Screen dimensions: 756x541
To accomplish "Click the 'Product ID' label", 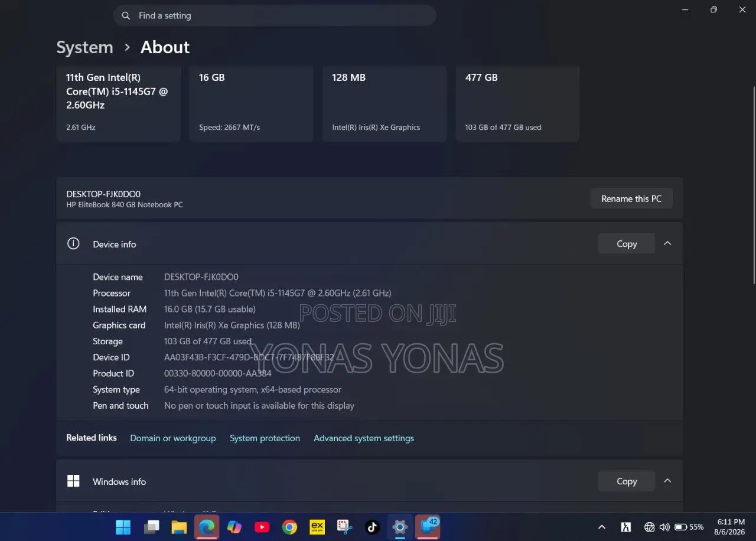I will (113, 373).
